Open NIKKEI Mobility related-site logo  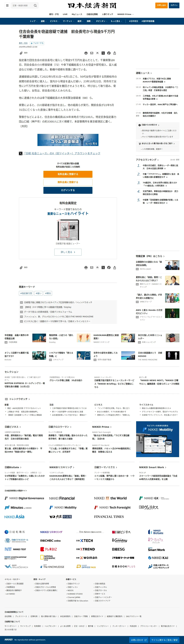coord(63,507)
